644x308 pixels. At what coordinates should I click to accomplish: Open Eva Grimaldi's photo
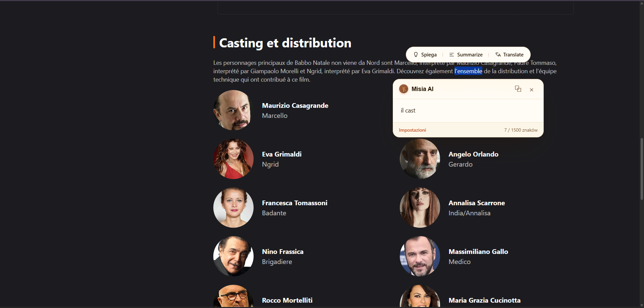click(233, 159)
